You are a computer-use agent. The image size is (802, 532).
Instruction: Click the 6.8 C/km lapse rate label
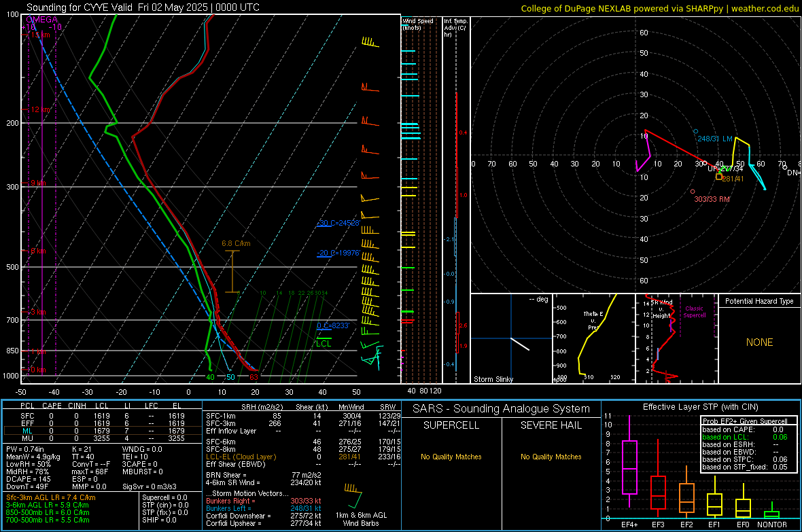click(236, 243)
